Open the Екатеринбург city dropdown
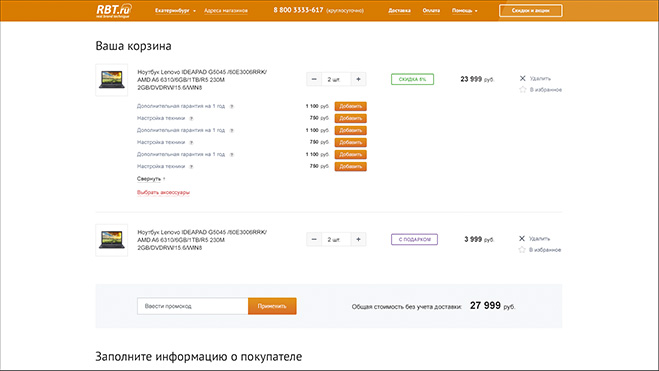The height and width of the screenshot is (371, 659). pos(175,11)
